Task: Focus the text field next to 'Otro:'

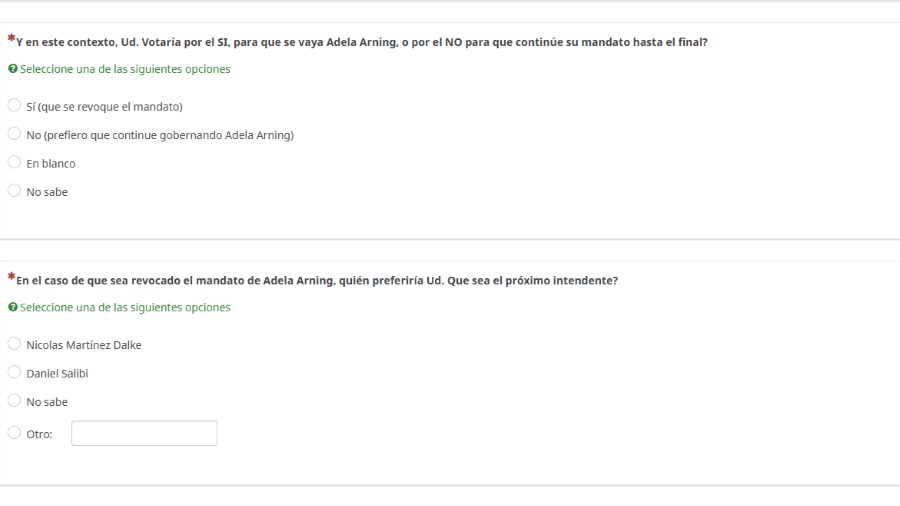Action: [x=144, y=434]
